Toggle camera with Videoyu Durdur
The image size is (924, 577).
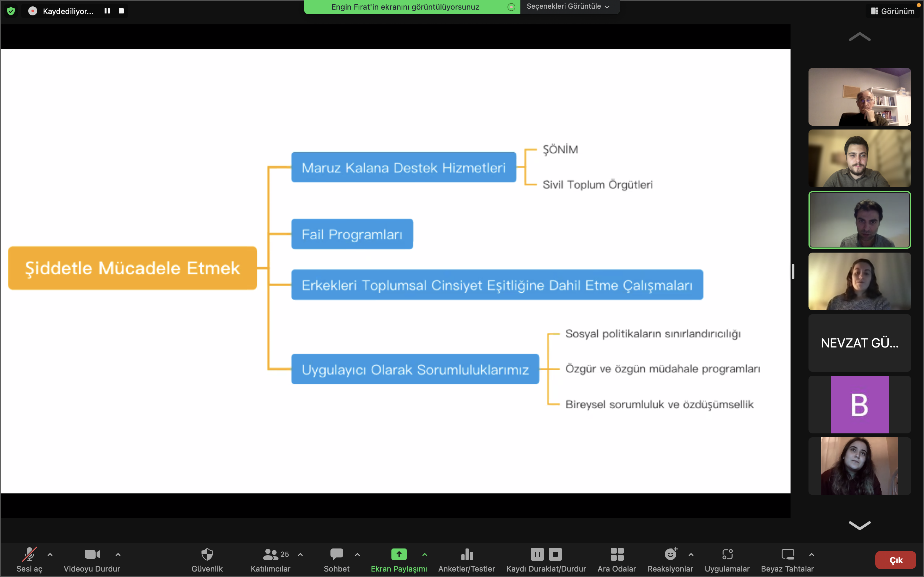pos(92,555)
